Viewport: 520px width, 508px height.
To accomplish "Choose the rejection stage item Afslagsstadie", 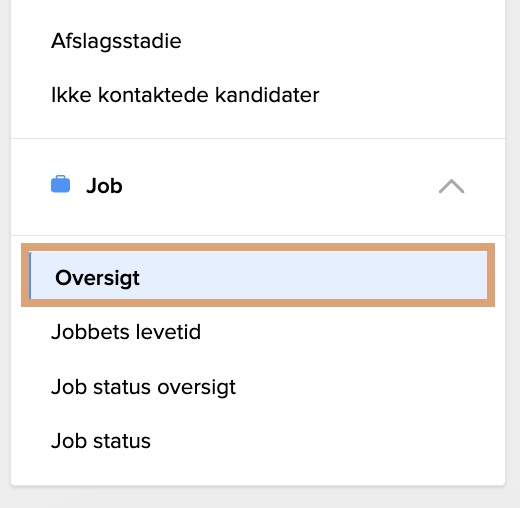I will pos(116,41).
